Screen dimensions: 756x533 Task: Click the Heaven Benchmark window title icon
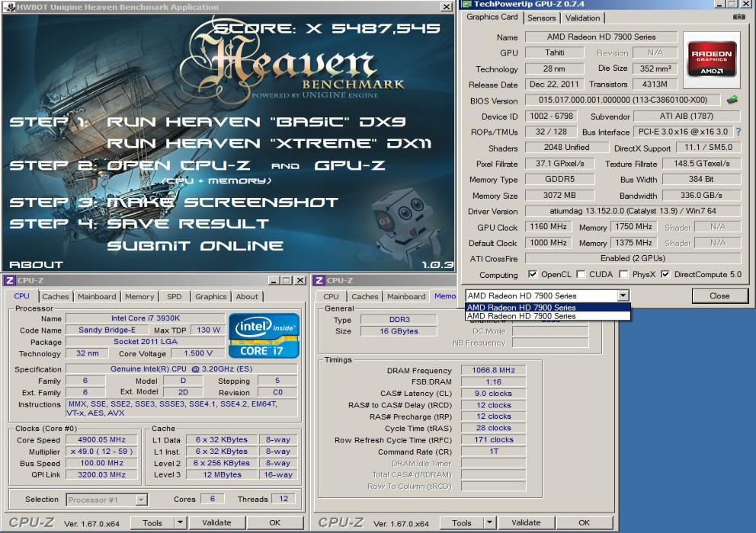coord(9,7)
